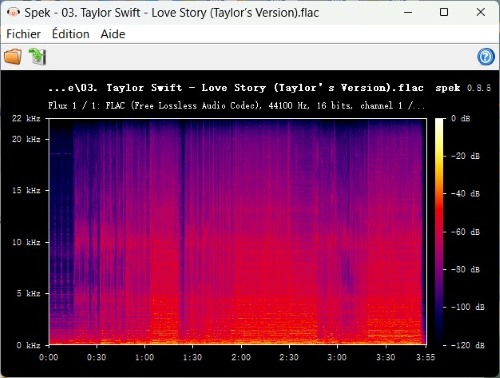Open the Édition menu
Viewport: 500px width, 378px height.
[x=71, y=34]
